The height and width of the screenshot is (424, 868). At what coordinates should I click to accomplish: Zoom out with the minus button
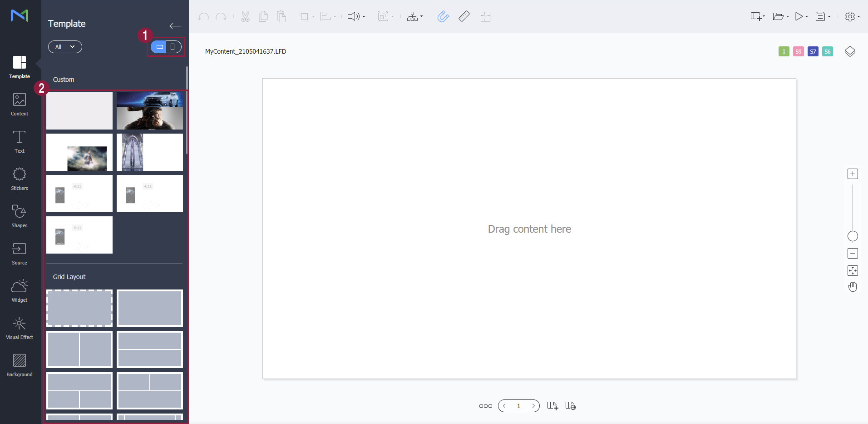(853, 254)
